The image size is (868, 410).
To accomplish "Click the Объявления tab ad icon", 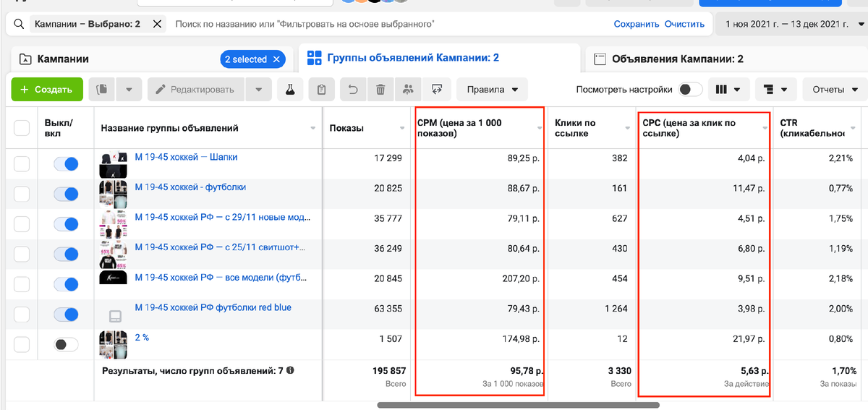I will [599, 59].
